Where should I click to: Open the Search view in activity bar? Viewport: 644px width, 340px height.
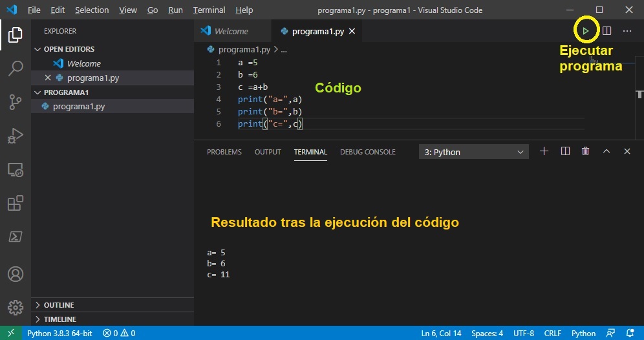[x=16, y=68]
